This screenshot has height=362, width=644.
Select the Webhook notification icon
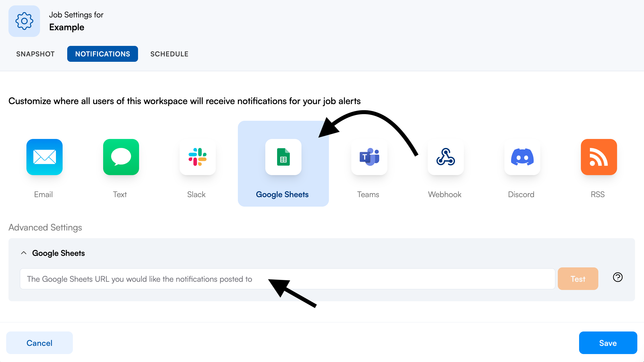(446, 157)
